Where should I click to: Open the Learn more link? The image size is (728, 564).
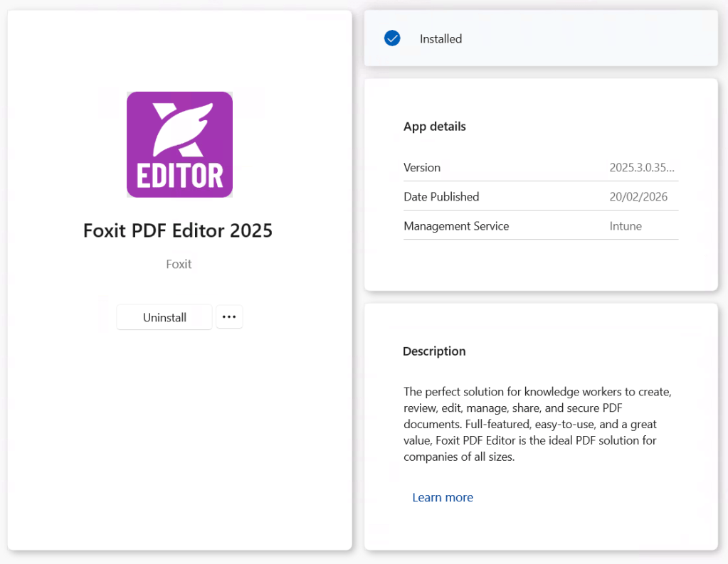pyautogui.click(x=442, y=498)
